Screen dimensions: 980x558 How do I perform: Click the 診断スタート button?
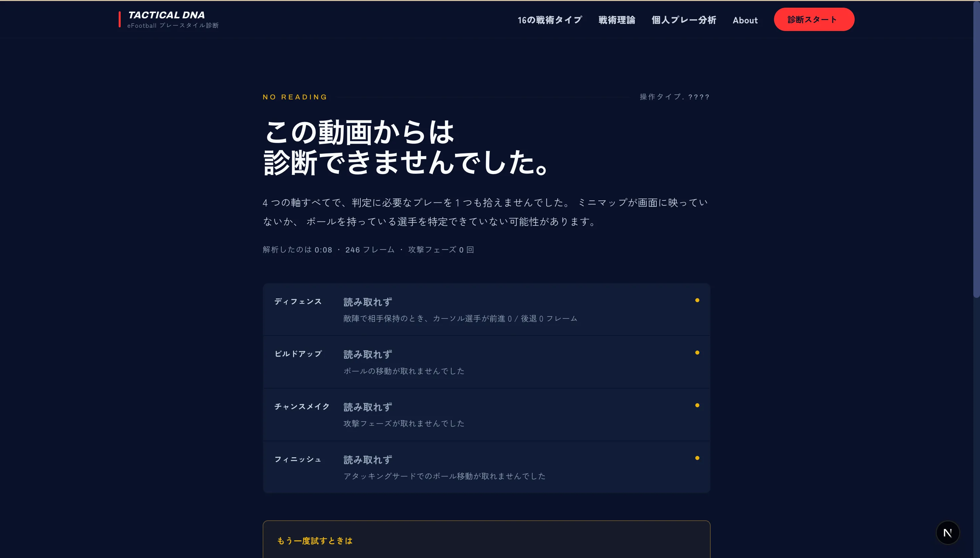coord(814,20)
